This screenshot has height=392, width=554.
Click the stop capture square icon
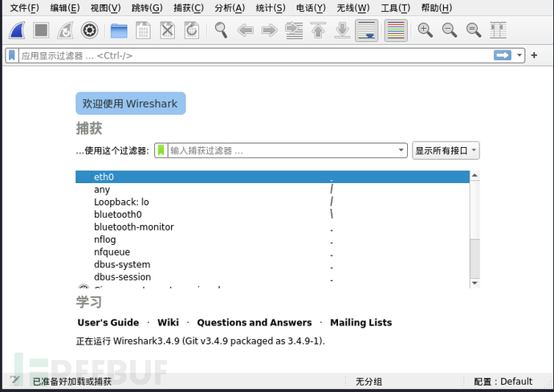tap(41, 30)
